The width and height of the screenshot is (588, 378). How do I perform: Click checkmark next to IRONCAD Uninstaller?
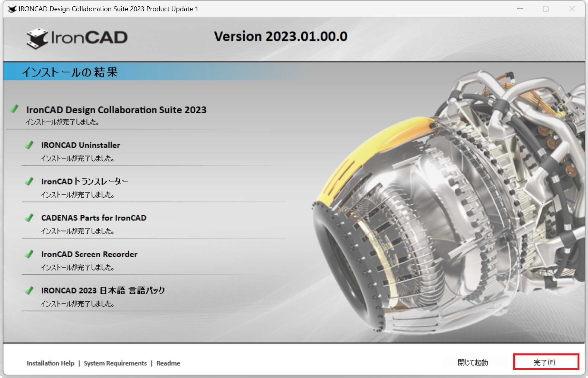[x=29, y=145]
